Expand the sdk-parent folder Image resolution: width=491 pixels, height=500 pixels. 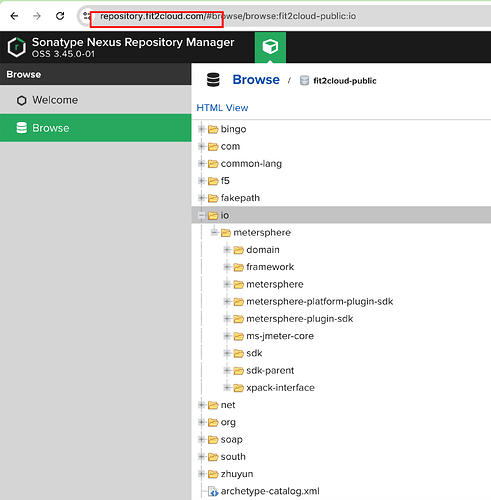pyautogui.click(x=227, y=371)
